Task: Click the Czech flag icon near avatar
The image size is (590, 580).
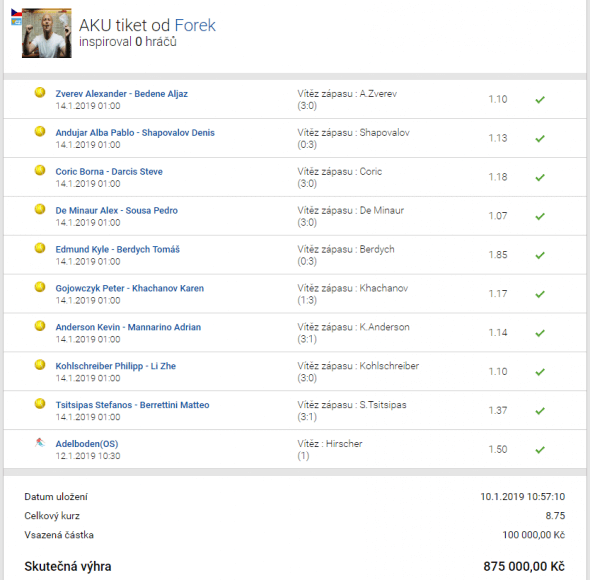Action: point(16,13)
